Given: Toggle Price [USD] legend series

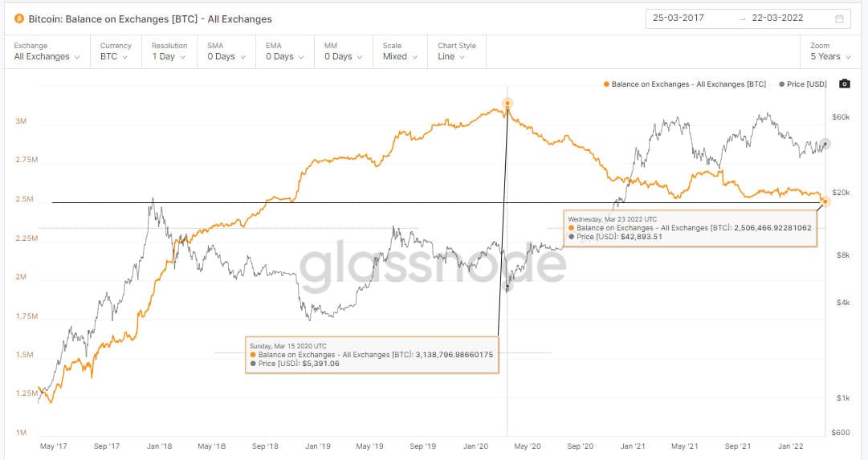Looking at the screenshot, I should [804, 84].
